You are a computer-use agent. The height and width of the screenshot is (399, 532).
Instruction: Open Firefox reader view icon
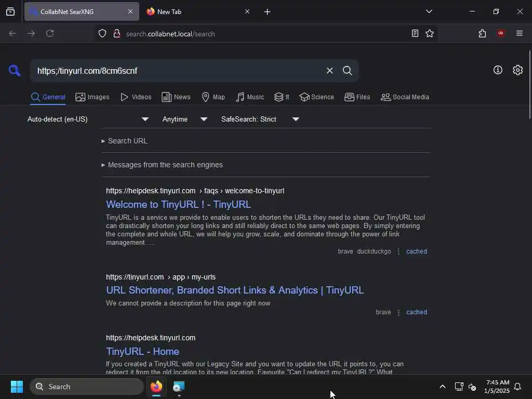(x=415, y=33)
